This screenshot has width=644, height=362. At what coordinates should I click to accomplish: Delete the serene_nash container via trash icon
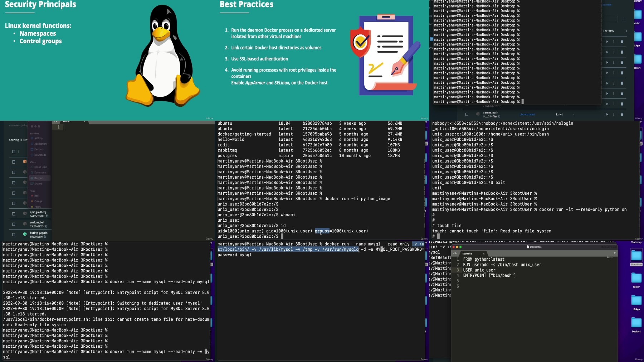622,114
